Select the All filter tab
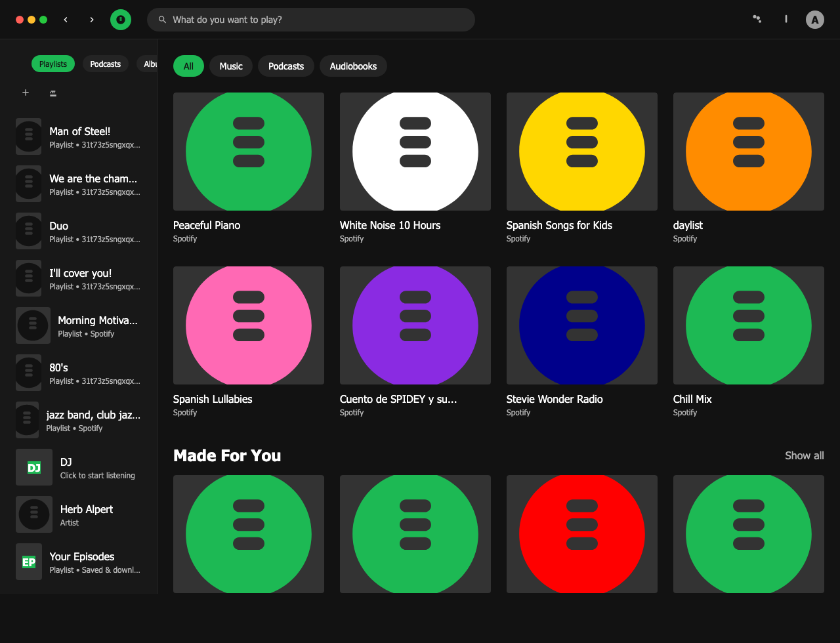 pos(188,66)
